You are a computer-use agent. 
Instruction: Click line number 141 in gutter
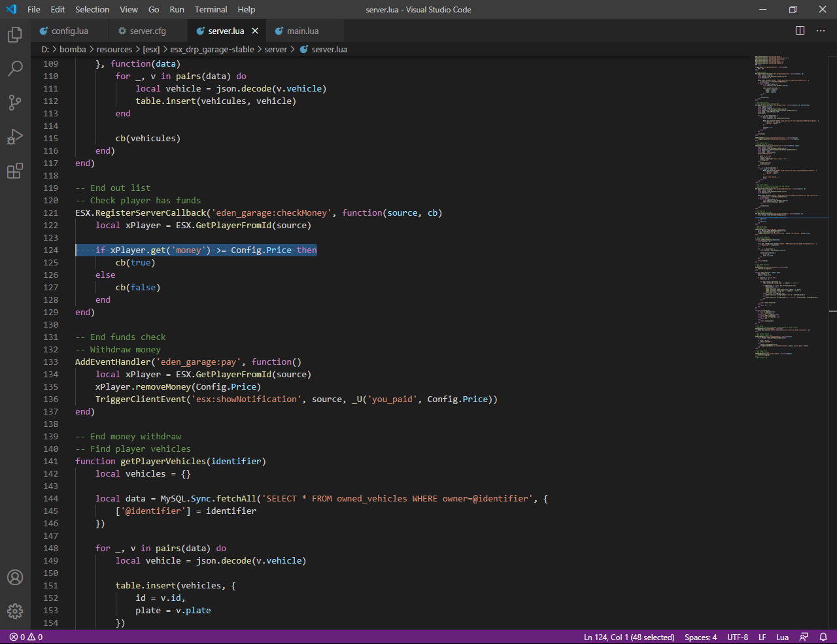pyautogui.click(x=50, y=461)
